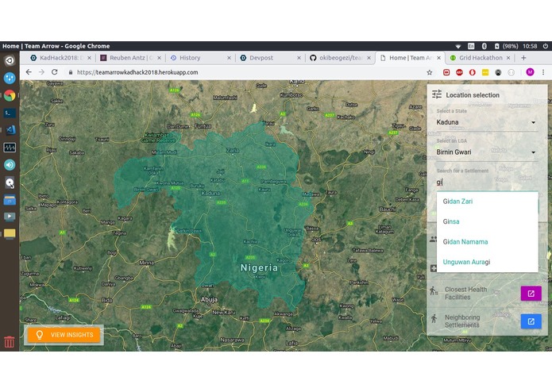Click the keyboard language En indicator
552x392 pixels.
click(x=471, y=46)
